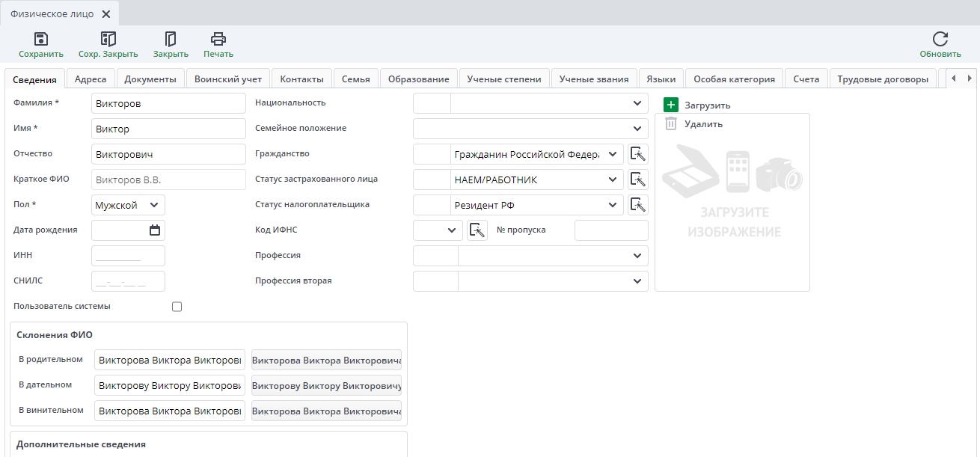The image size is (980, 457).
Task: Click the Печать printer icon
Action: point(218,40)
